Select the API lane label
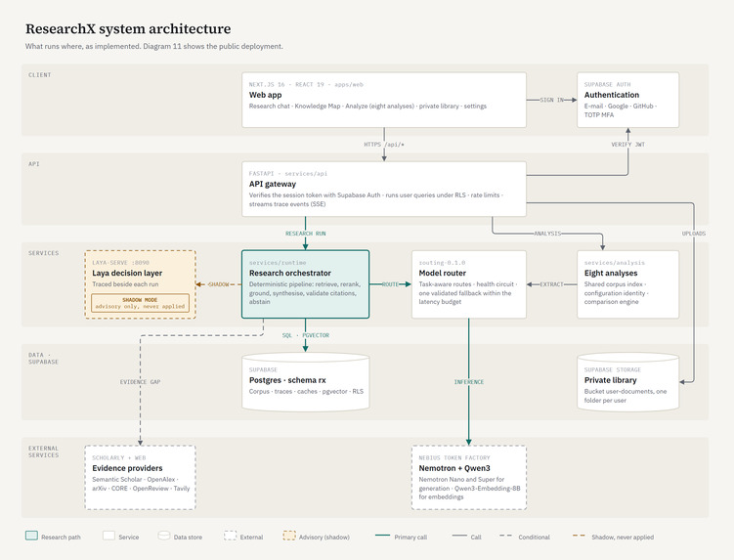 click(33, 164)
